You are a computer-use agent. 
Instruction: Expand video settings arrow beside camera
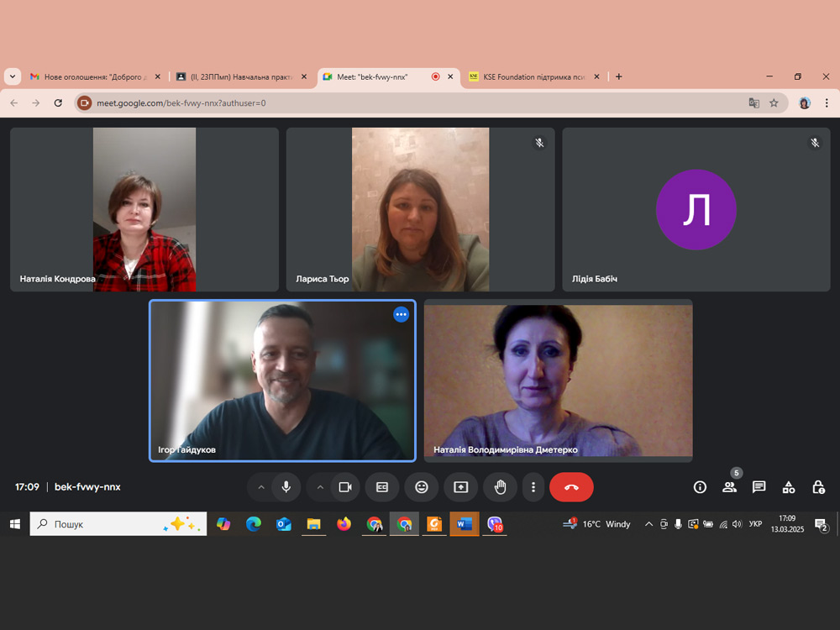click(320, 487)
